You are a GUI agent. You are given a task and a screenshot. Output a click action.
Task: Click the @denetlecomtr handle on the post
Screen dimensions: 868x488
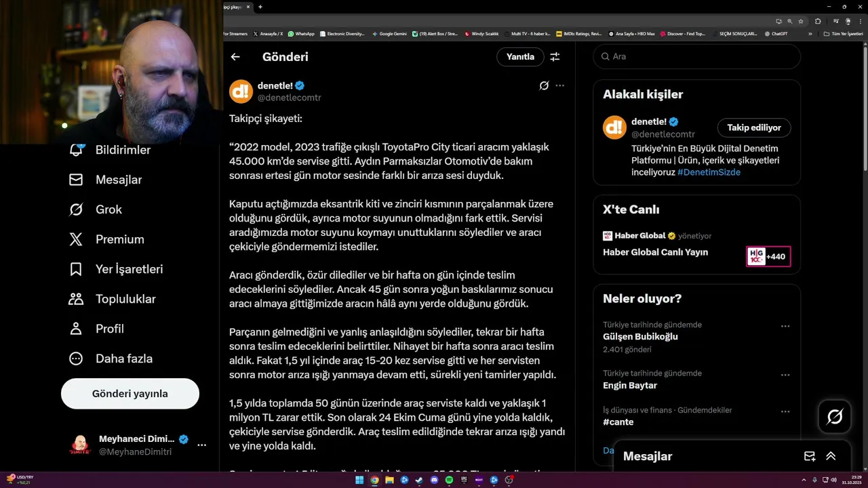tap(289, 98)
